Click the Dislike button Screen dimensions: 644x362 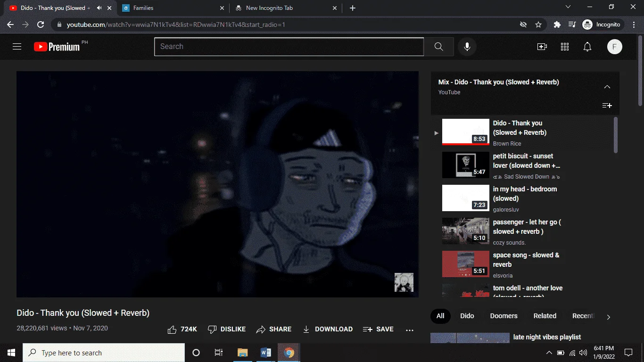coord(227,329)
